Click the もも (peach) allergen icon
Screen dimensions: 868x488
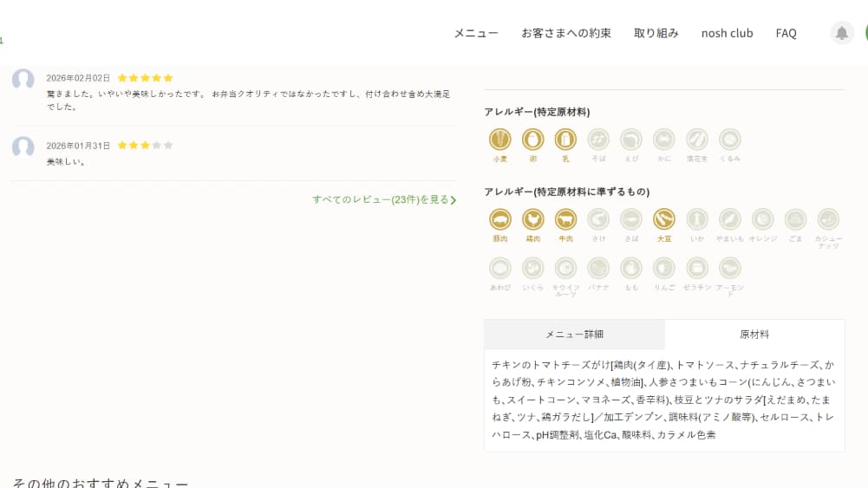point(631,268)
